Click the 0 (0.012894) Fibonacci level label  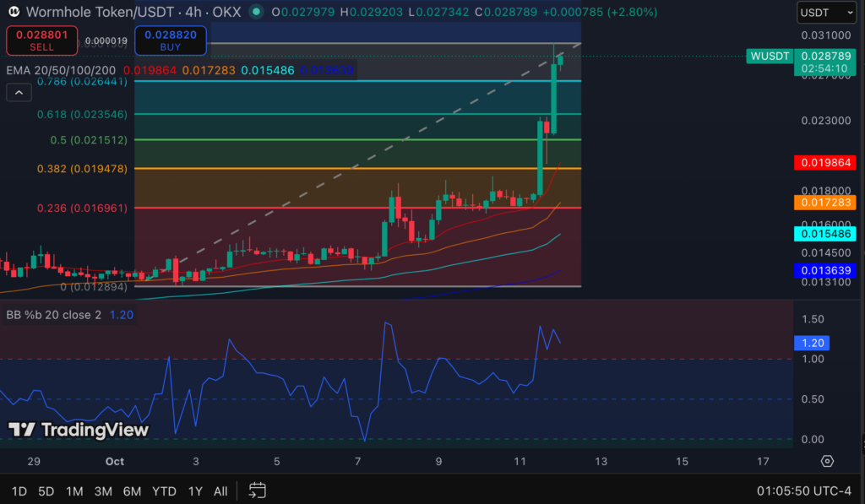pos(94,287)
